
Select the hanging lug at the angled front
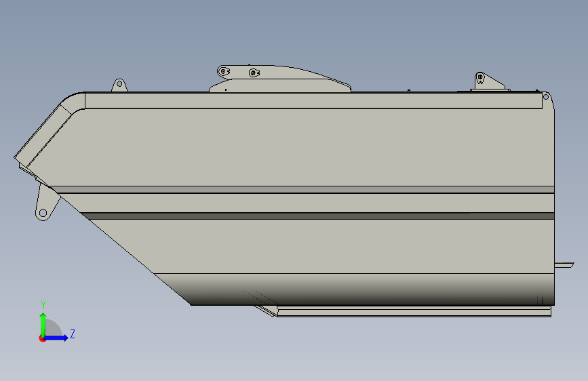click(46, 203)
